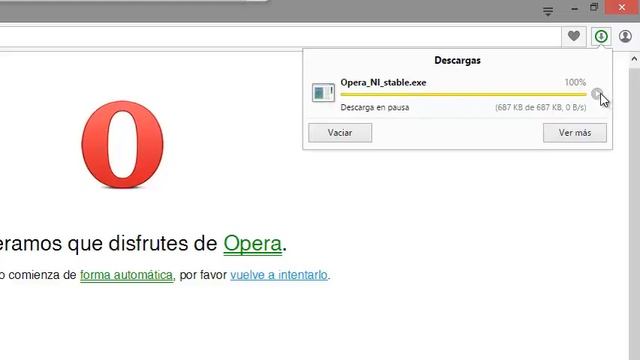This screenshot has height=360, width=640.
Task: Click the yellow download progress bar
Action: pos(463,94)
